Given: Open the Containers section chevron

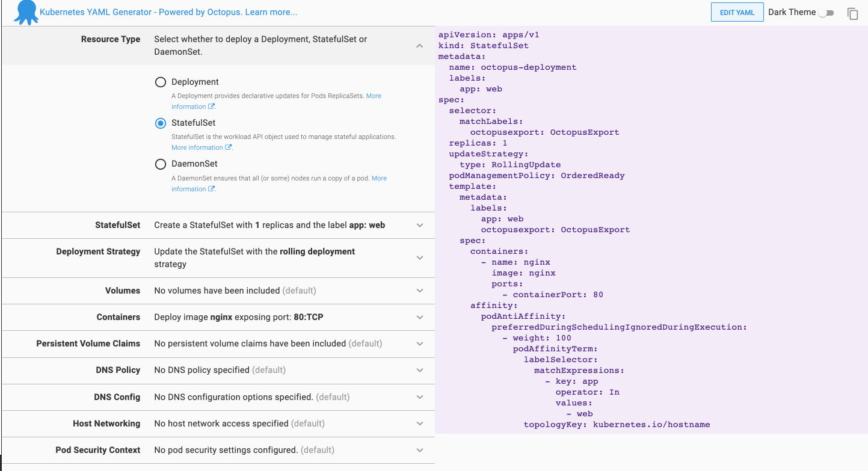Looking at the screenshot, I should click(419, 317).
